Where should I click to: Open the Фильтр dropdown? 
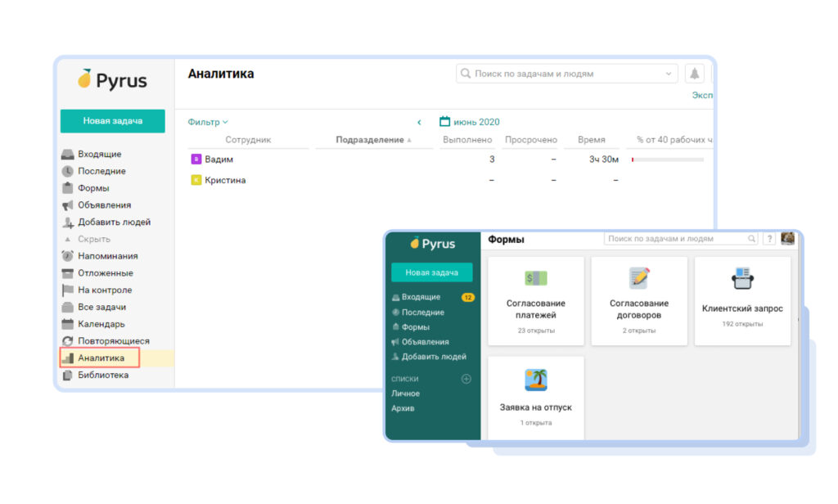207,122
